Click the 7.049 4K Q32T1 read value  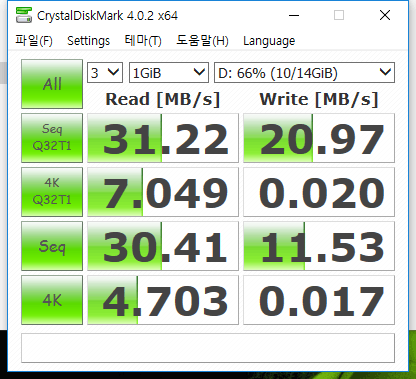[x=163, y=192]
